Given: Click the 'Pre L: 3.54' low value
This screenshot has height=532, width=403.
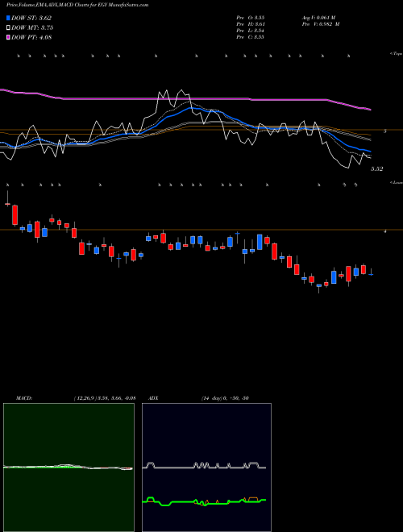Looking at the screenshot, I should tap(251, 31).
